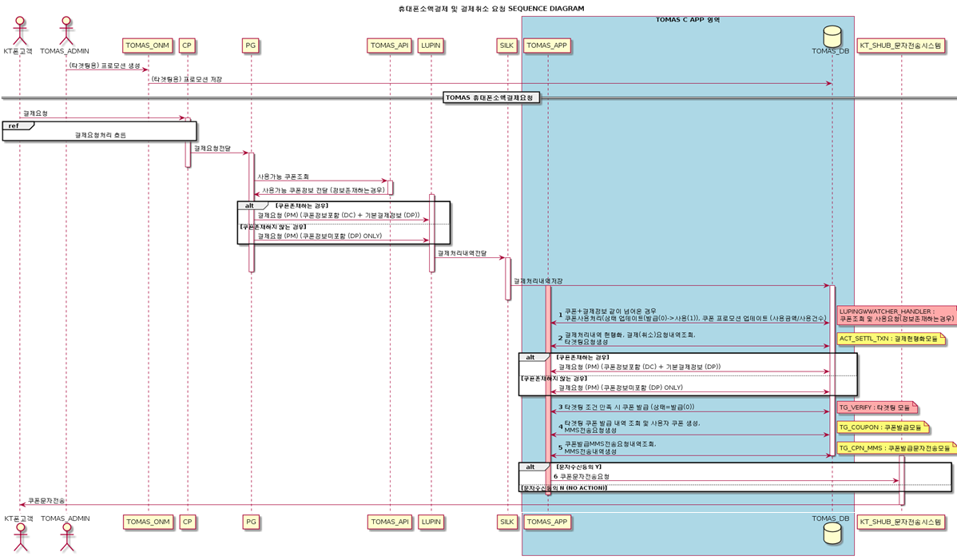Screen dimensions: 957x560
Task: Click the TOMAS_DB database cylinder at the top
Action: pos(831,35)
